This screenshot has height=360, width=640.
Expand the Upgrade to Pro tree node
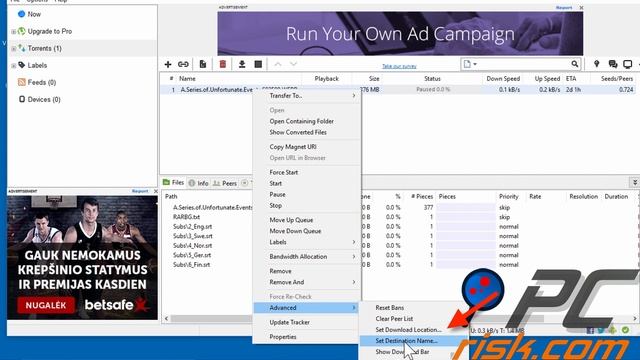coord(13,32)
